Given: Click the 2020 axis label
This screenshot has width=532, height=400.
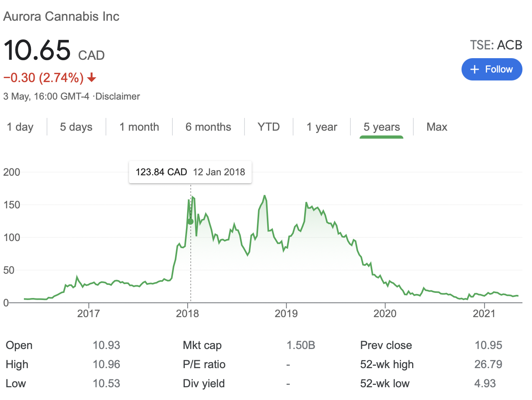Looking at the screenshot, I should click(385, 314).
